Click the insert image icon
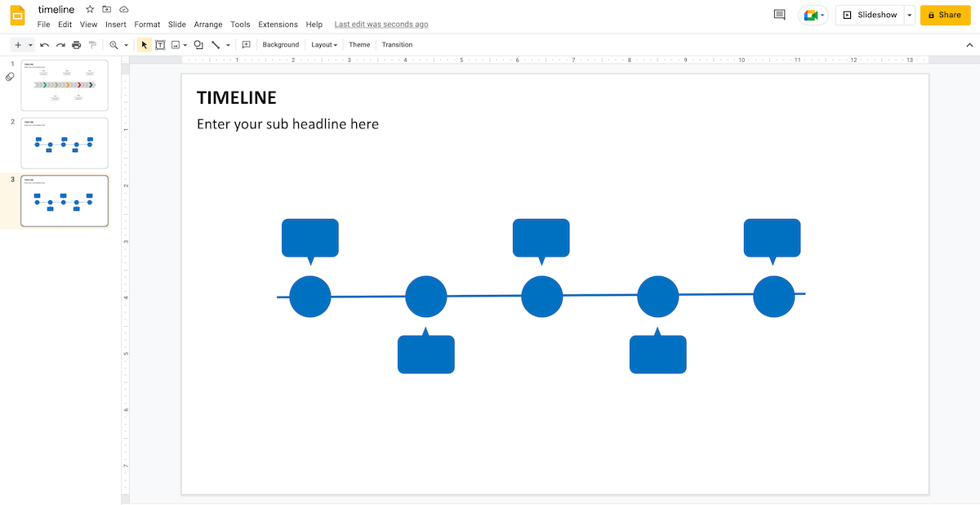Image resolution: width=980 pixels, height=505 pixels. point(176,45)
